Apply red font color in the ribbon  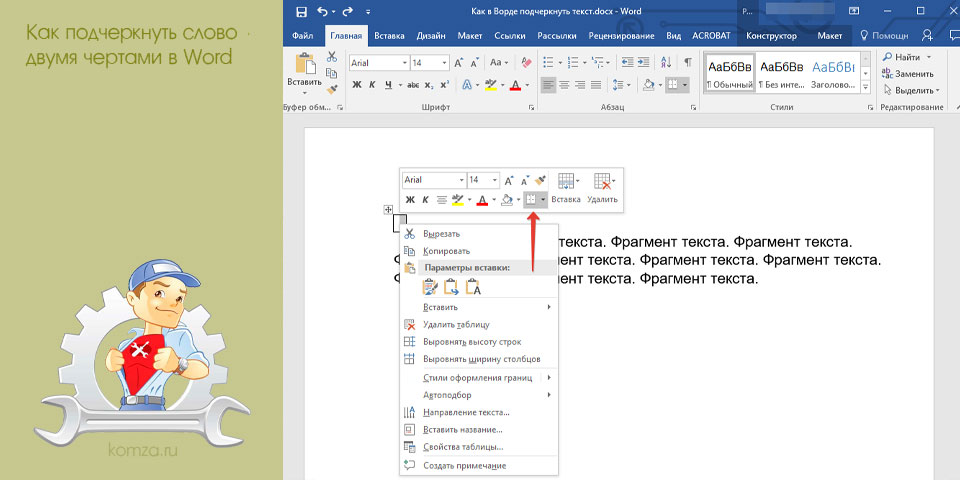point(515,84)
